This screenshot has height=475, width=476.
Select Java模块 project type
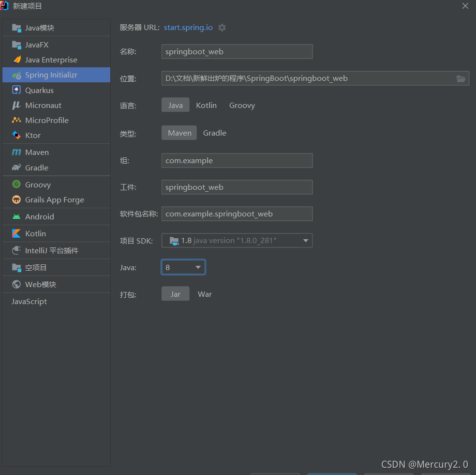57,28
